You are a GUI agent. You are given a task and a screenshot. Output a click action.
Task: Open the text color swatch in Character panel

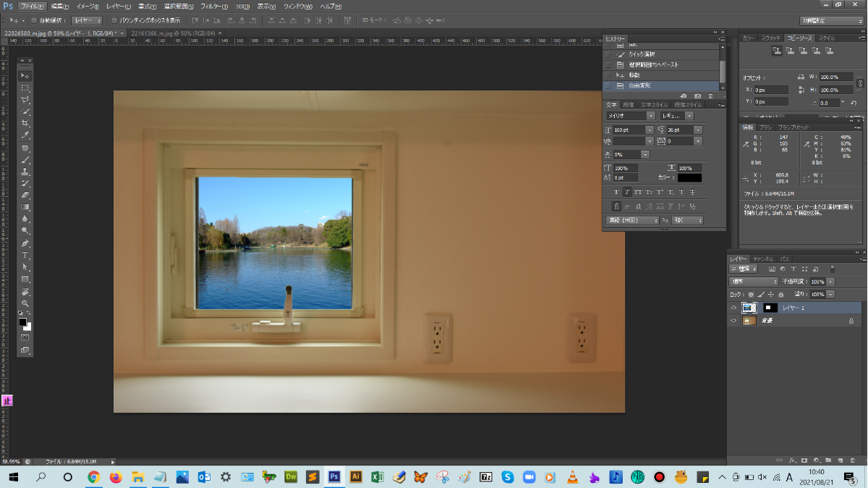(690, 177)
